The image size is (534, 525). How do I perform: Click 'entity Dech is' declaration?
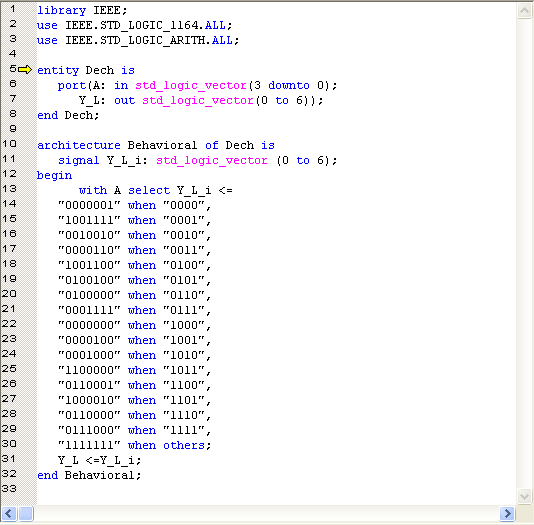coord(86,70)
